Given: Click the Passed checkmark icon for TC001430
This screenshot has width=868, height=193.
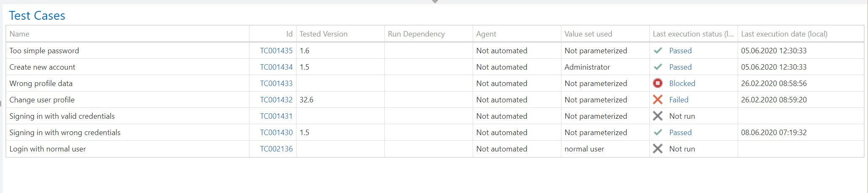Looking at the screenshot, I should (x=658, y=133).
